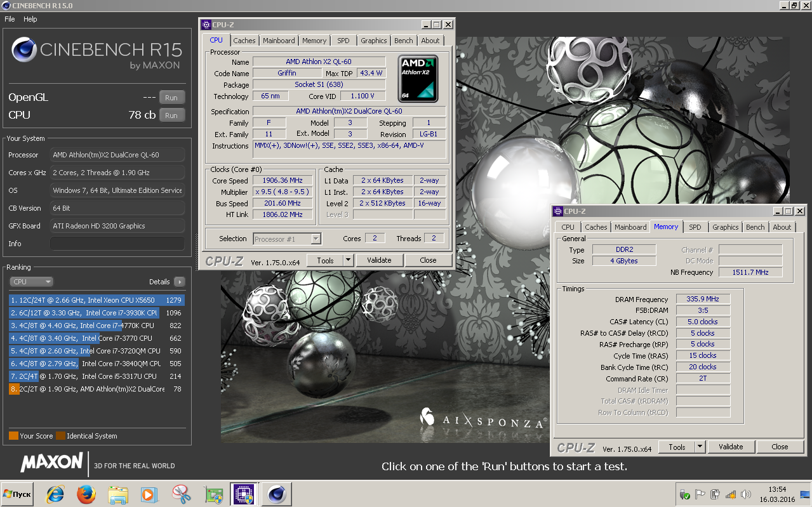Select ranking row Intel Core i7-3720QM
This screenshot has height=507, width=812.
[x=97, y=351]
